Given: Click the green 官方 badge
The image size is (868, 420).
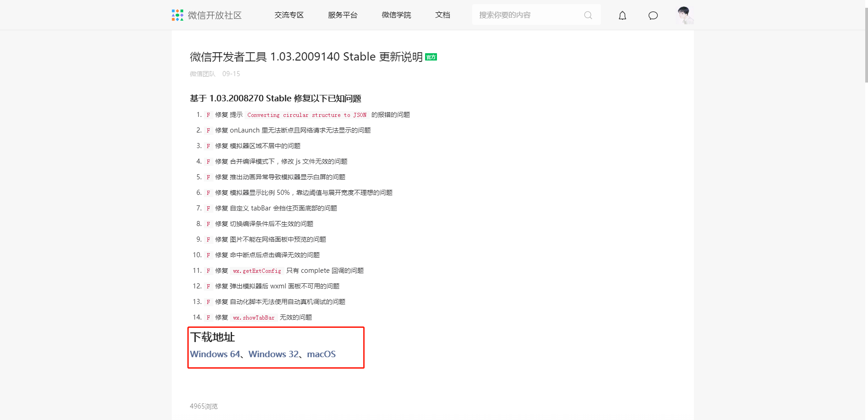Looking at the screenshot, I should click(431, 57).
